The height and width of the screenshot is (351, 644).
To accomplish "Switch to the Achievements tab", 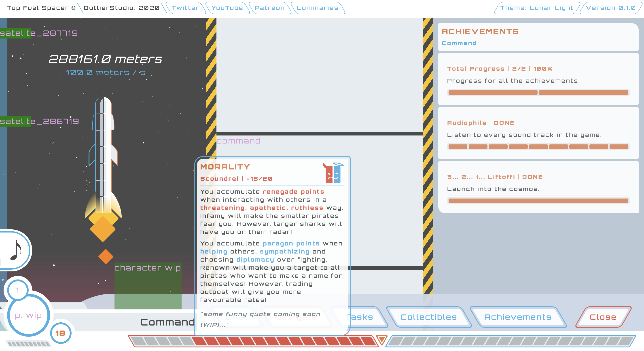I will (518, 317).
